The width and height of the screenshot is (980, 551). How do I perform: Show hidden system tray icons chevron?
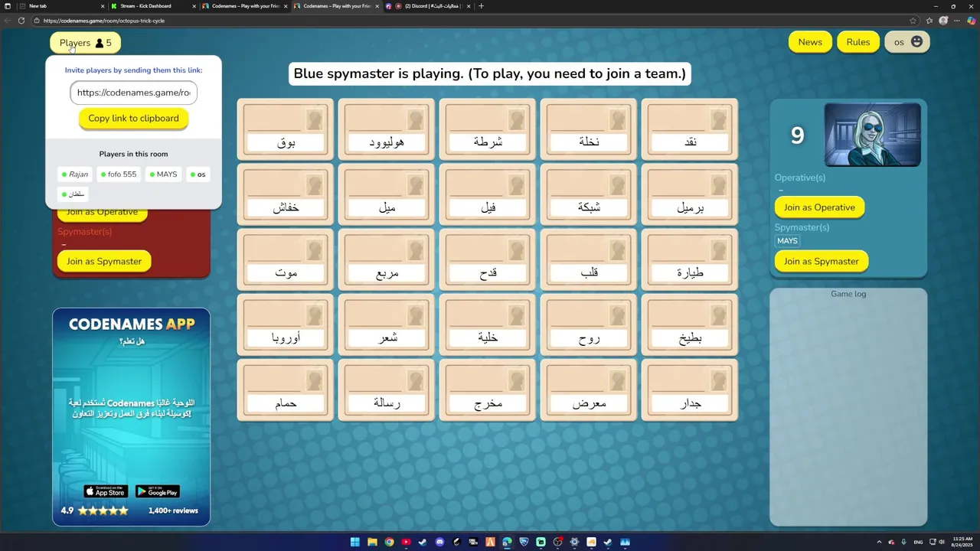pos(879,542)
